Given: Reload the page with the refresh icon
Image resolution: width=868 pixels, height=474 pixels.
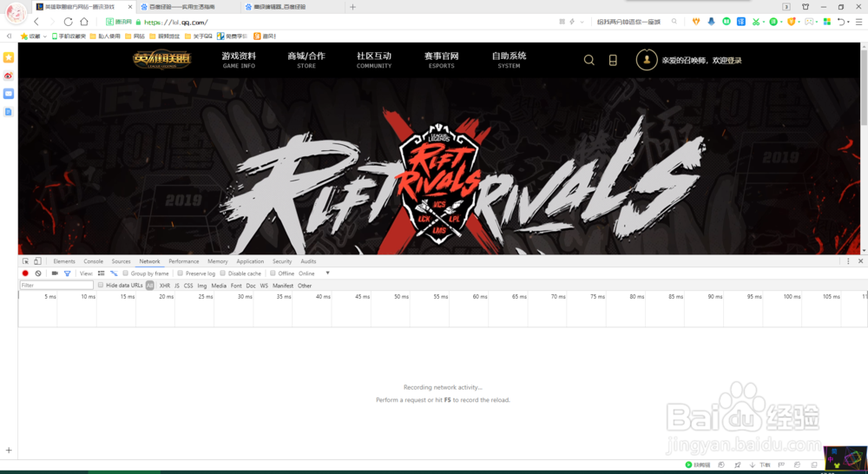Looking at the screenshot, I should [x=68, y=23].
